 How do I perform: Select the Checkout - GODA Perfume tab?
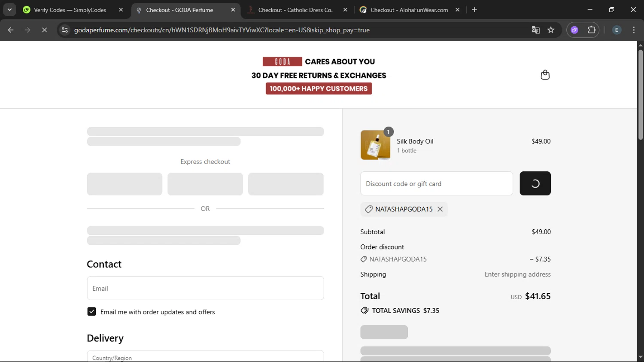click(179, 10)
